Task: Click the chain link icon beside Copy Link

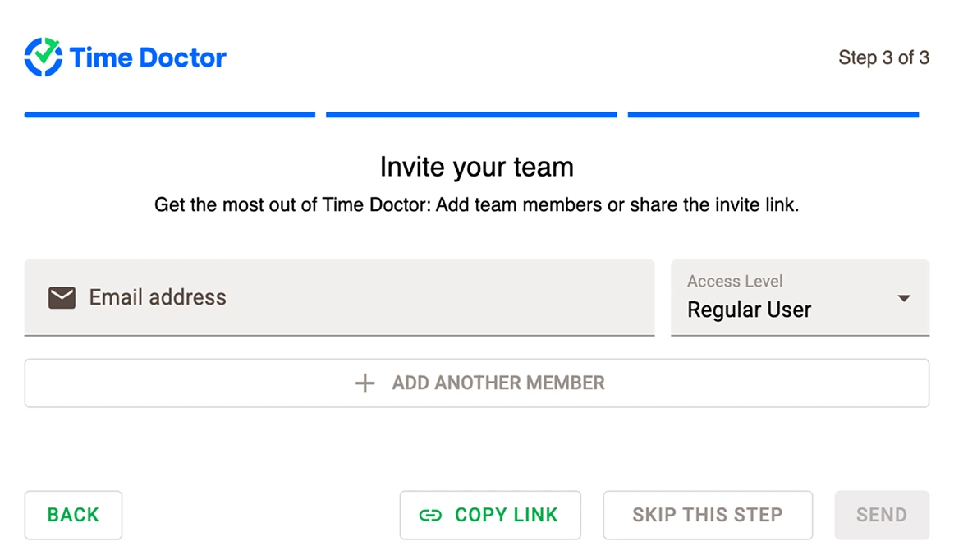Action: [x=429, y=515]
